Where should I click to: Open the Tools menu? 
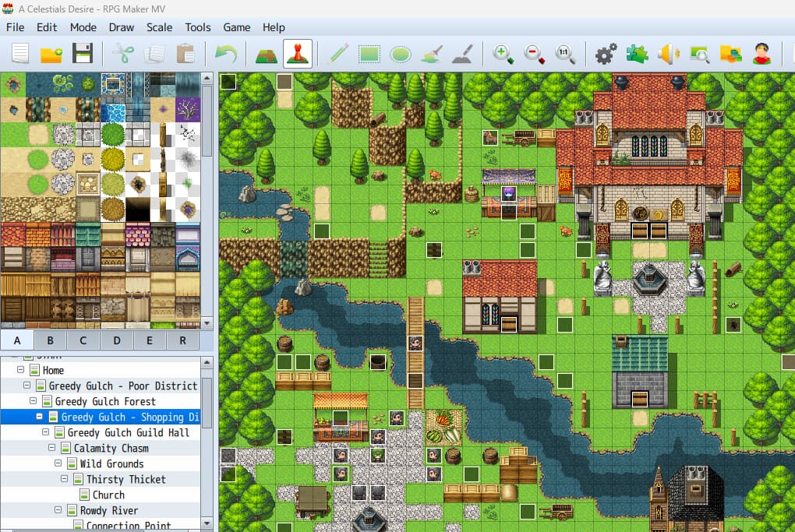point(197,27)
